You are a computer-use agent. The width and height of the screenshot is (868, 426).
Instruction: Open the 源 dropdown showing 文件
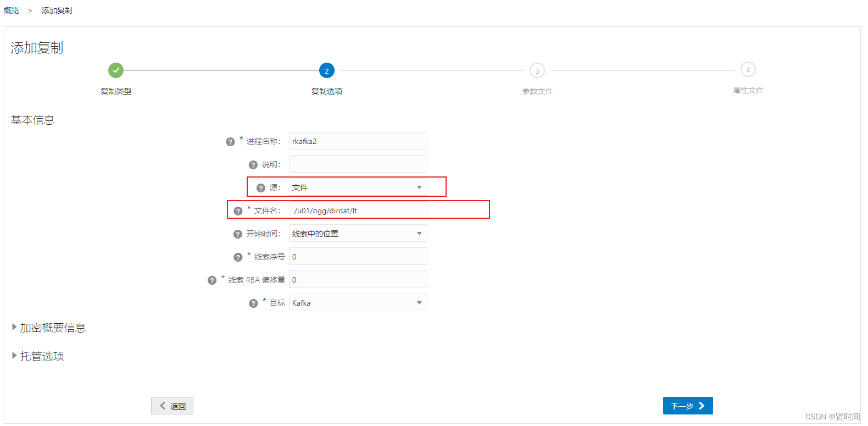click(358, 187)
